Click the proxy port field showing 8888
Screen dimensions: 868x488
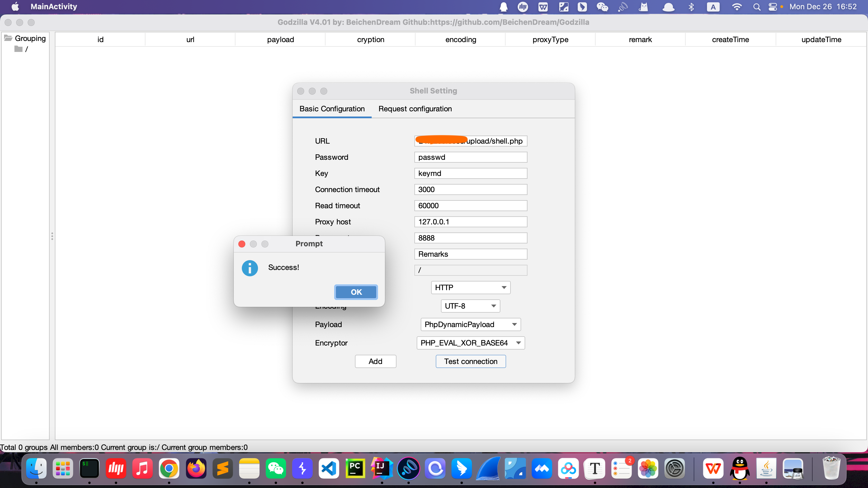point(470,238)
